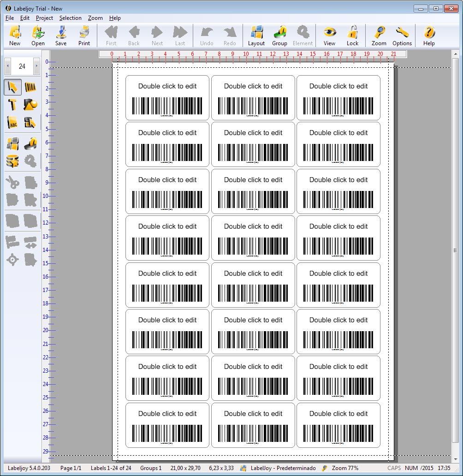Click the layout icon in the status bar
The height and width of the screenshot is (476, 463).
[x=243, y=468]
